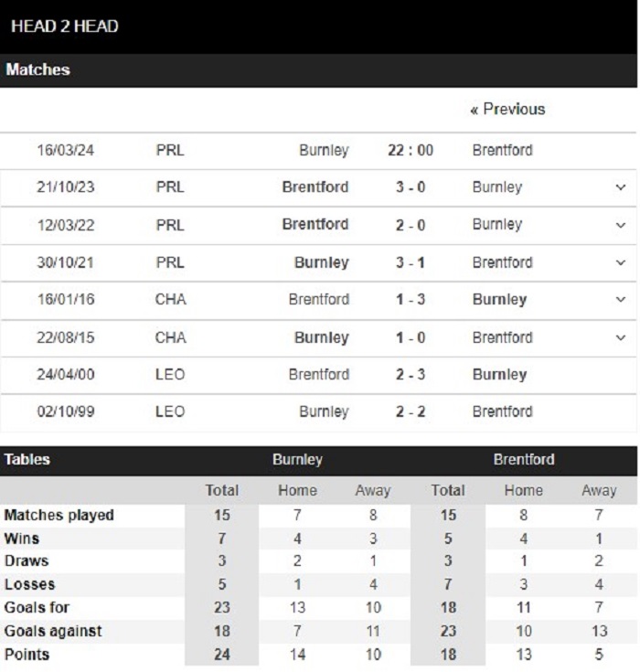Open the 2 - 3 score from 24/04/00
Screen dimensions: 640x672
click(411, 375)
